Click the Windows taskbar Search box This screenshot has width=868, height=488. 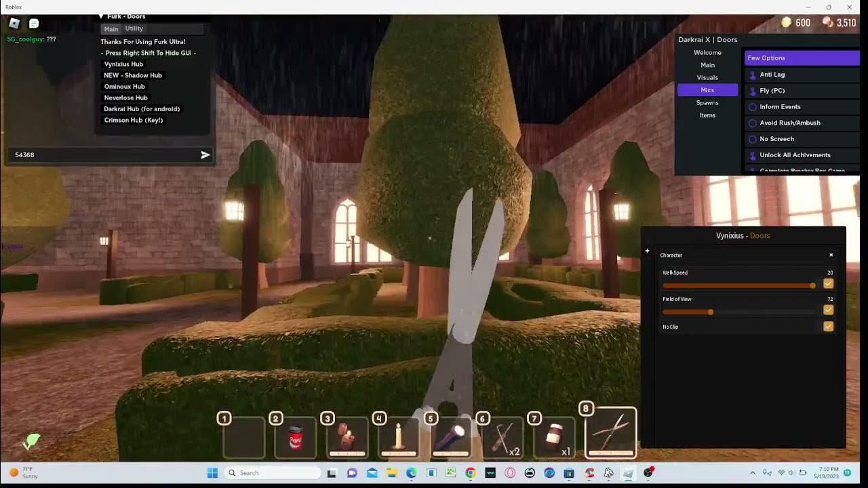coord(273,472)
